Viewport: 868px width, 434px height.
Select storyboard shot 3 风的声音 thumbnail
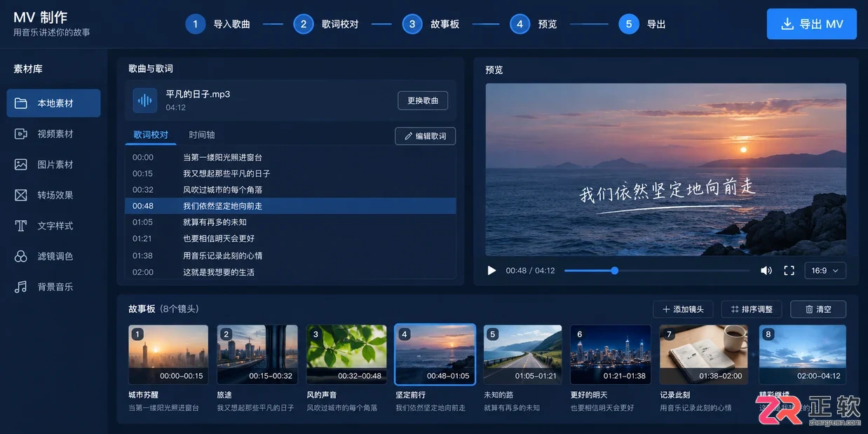(346, 355)
